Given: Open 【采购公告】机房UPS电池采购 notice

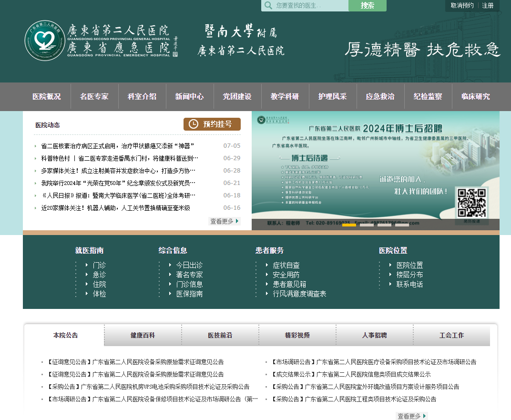Looking at the screenshot, I should 149,387.
